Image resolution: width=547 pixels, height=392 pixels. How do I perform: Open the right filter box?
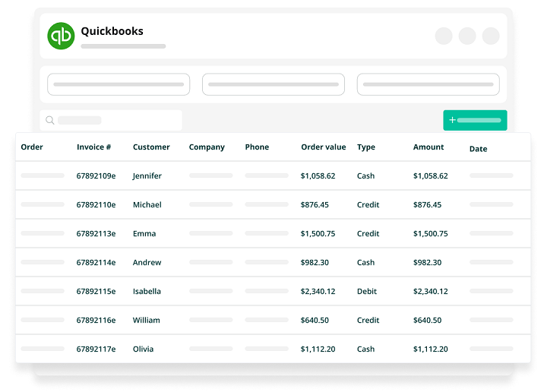[428, 84]
